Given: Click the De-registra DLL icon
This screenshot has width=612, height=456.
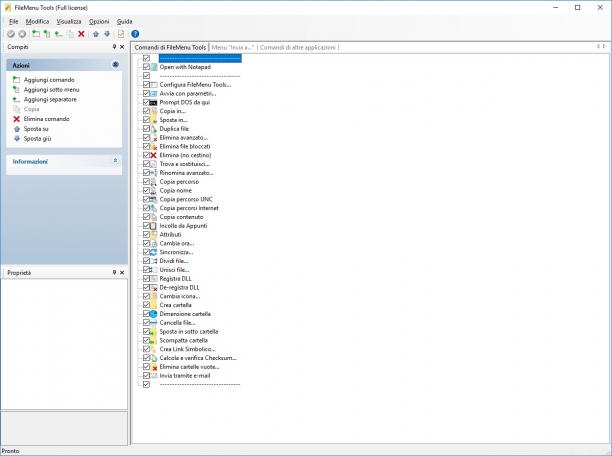Looking at the screenshot, I should point(154,287).
